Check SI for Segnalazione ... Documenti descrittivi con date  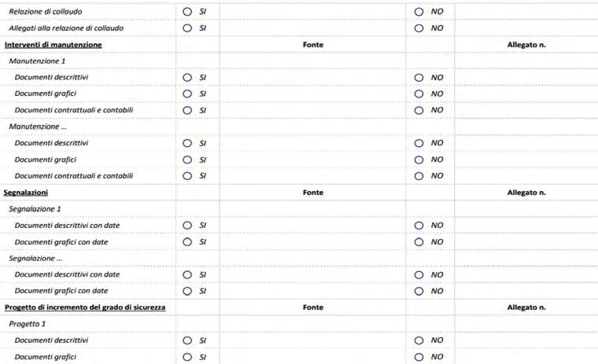point(187,275)
